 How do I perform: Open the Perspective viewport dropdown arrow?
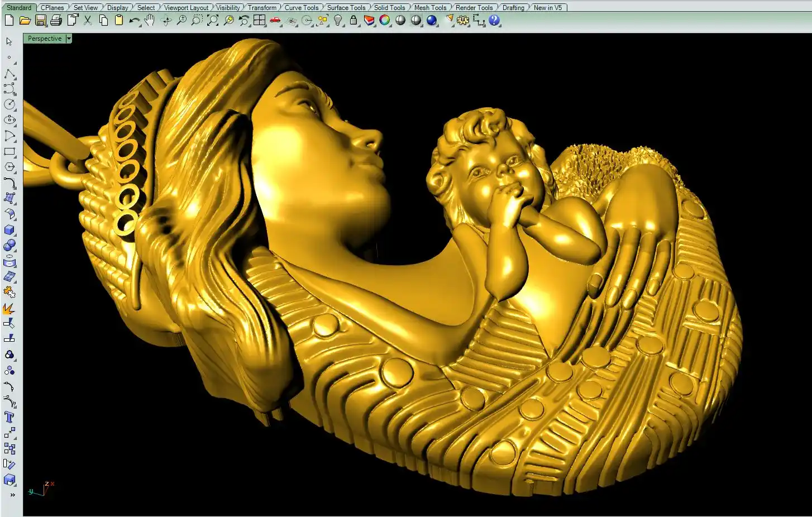tap(69, 39)
